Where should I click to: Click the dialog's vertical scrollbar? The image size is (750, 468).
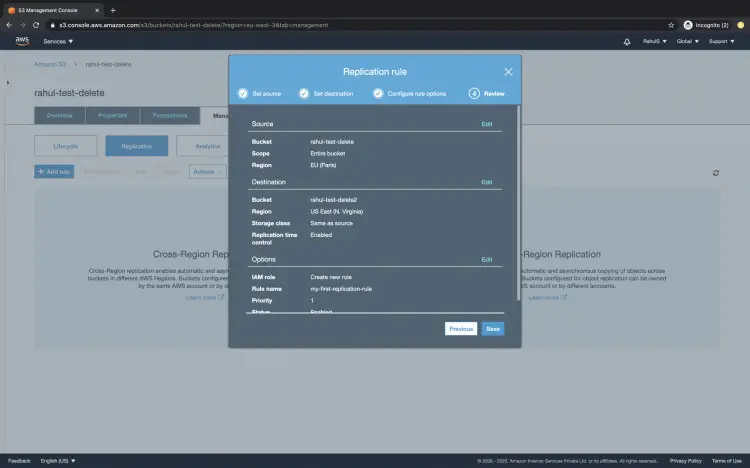[518, 203]
